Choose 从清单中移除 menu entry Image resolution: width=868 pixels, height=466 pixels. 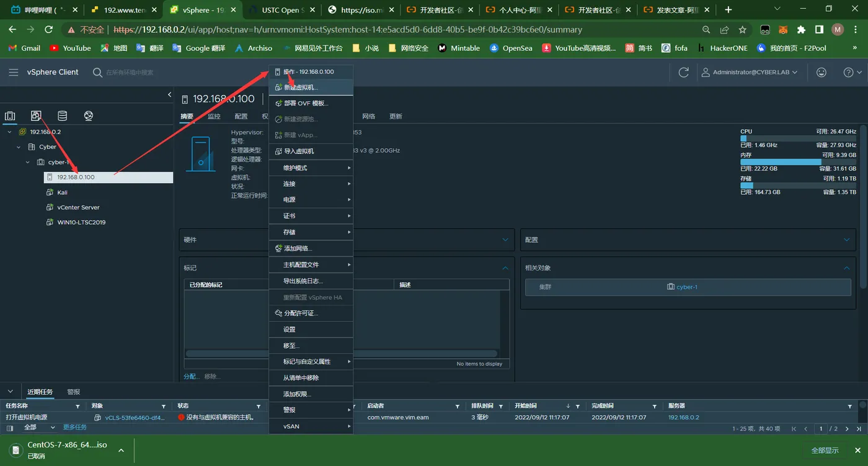tap(311, 378)
